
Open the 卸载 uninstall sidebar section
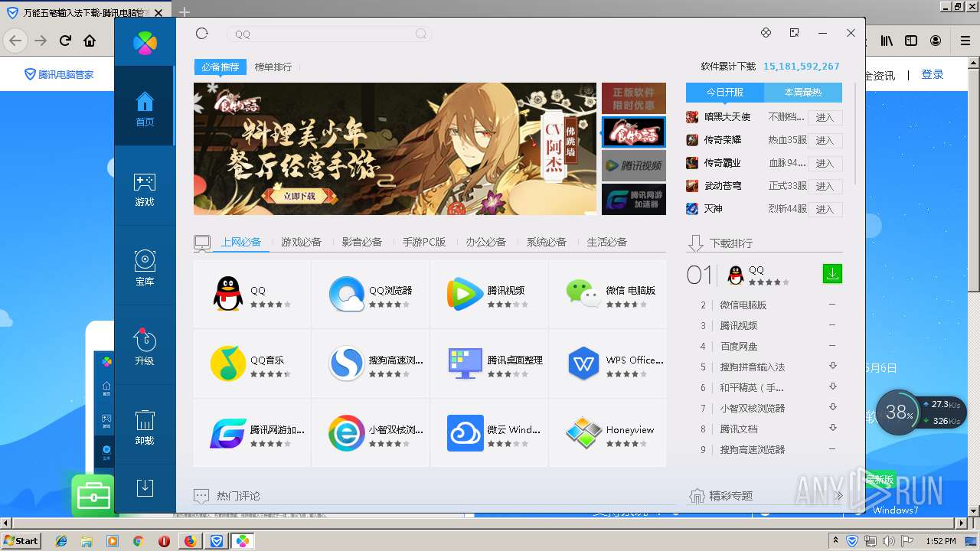tap(145, 427)
